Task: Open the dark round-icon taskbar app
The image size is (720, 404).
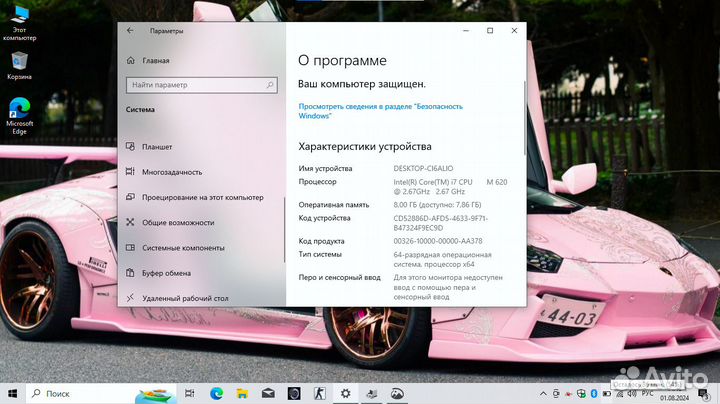Action: (294, 393)
